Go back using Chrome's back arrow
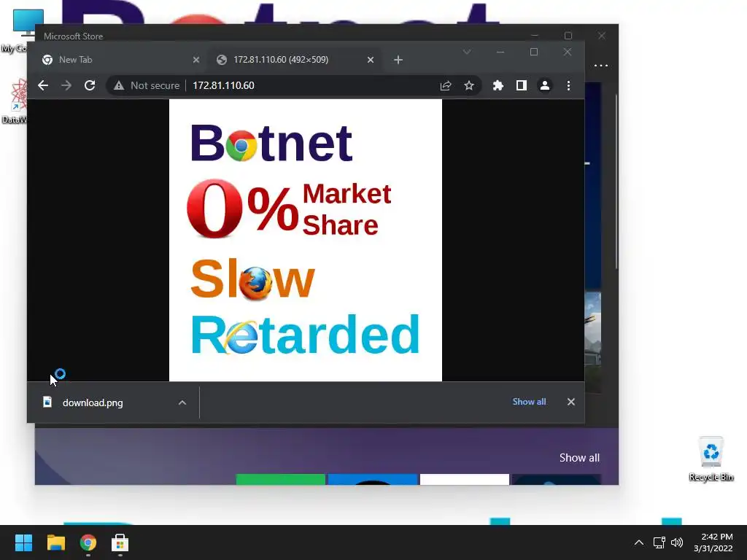This screenshot has width=747, height=560. [x=43, y=86]
